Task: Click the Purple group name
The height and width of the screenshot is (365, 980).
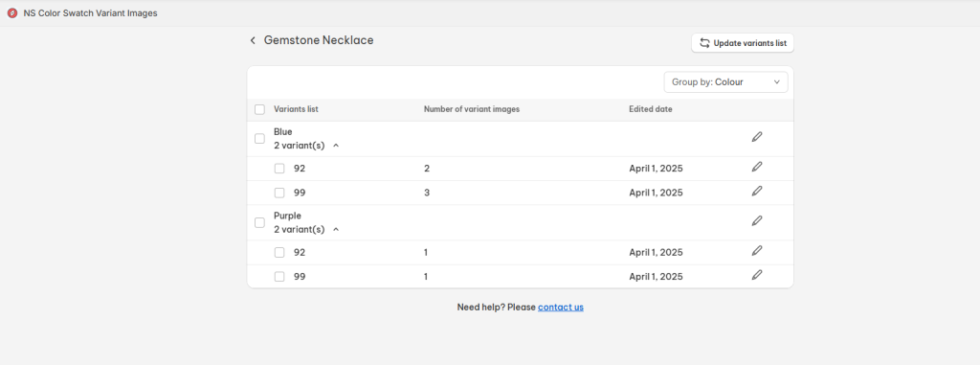Action: click(x=287, y=216)
